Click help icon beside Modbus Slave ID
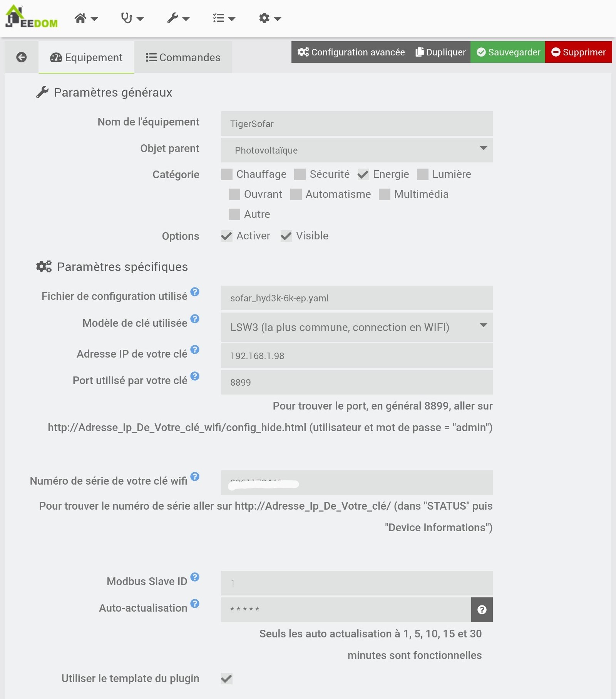Image resolution: width=616 pixels, height=699 pixels. (195, 577)
